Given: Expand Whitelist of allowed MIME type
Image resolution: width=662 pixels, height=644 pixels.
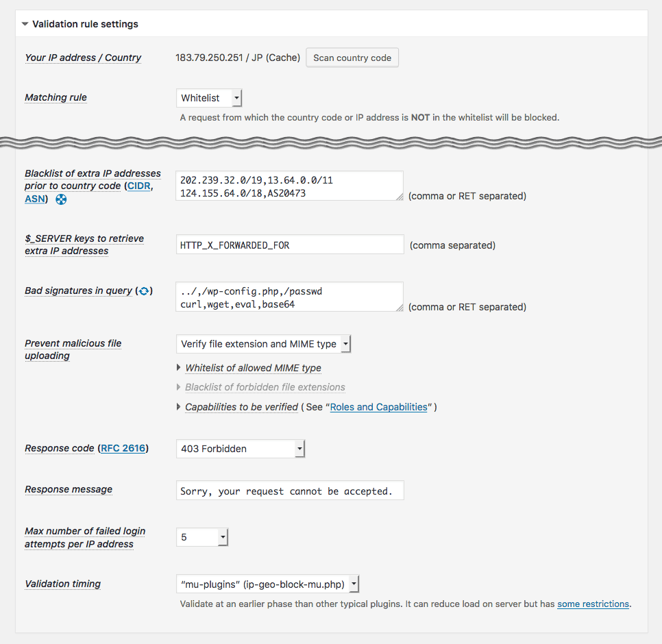Looking at the screenshot, I should (253, 368).
